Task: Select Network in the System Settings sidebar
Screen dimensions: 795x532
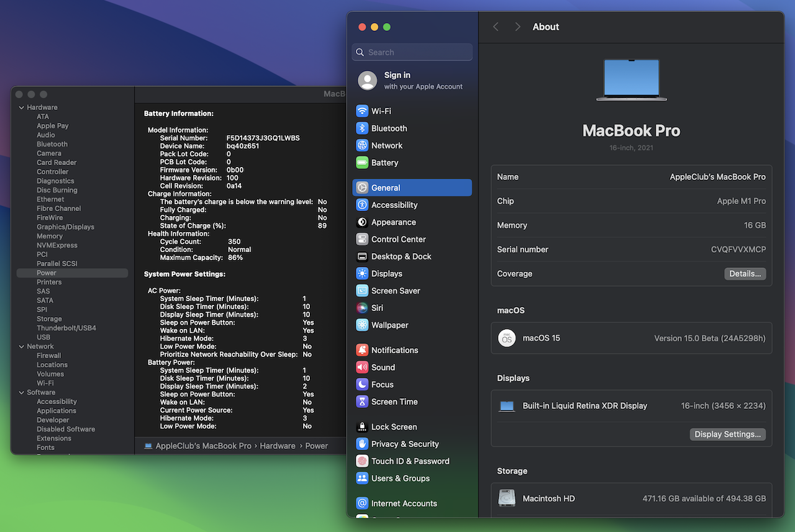Action: coord(412,145)
